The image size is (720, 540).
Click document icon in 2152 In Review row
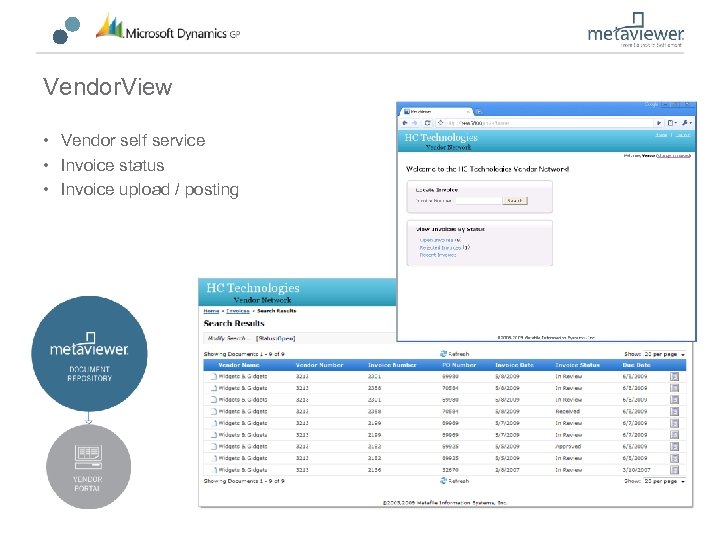click(x=214, y=458)
